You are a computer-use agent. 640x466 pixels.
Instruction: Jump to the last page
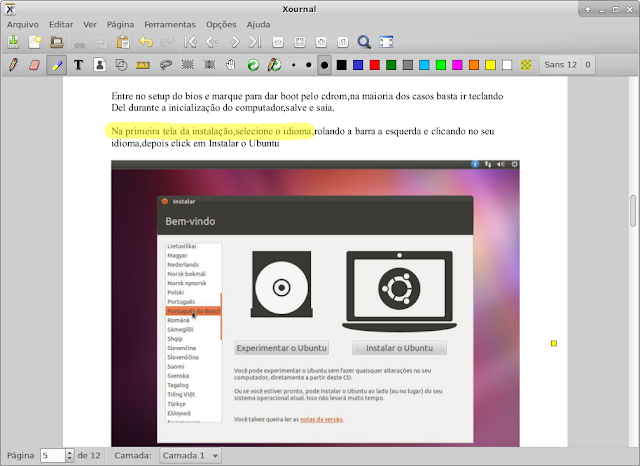click(x=255, y=42)
